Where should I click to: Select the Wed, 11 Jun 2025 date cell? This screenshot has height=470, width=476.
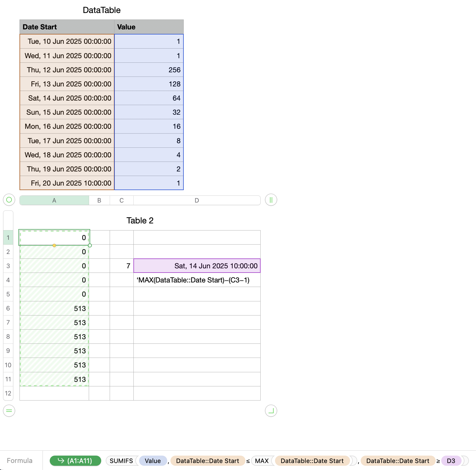(x=67, y=56)
